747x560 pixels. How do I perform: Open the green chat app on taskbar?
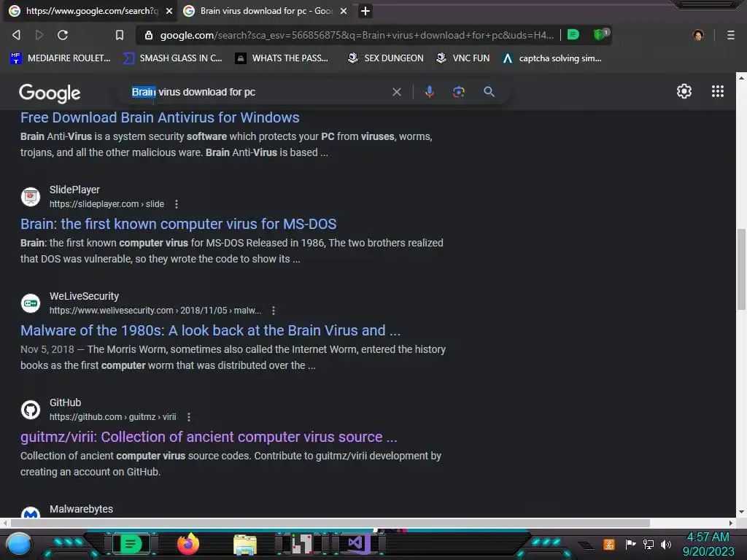click(x=131, y=544)
